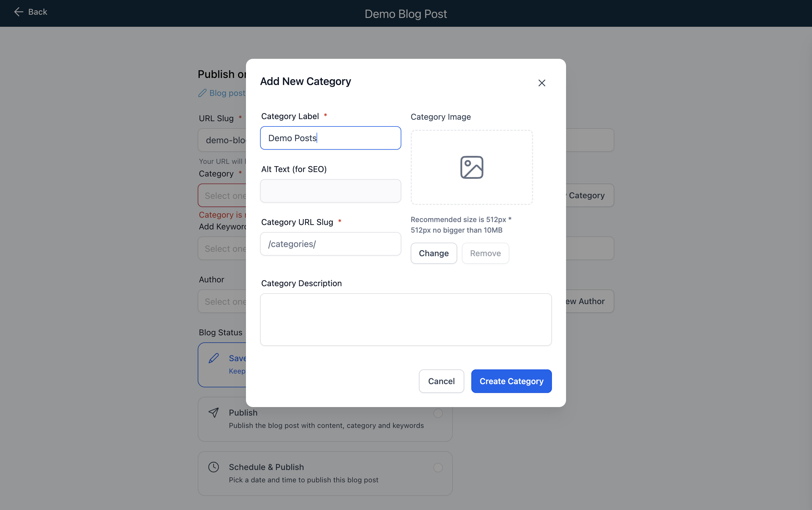Click the Schedule & Publish option title
This screenshot has width=812, height=510.
tap(266, 467)
